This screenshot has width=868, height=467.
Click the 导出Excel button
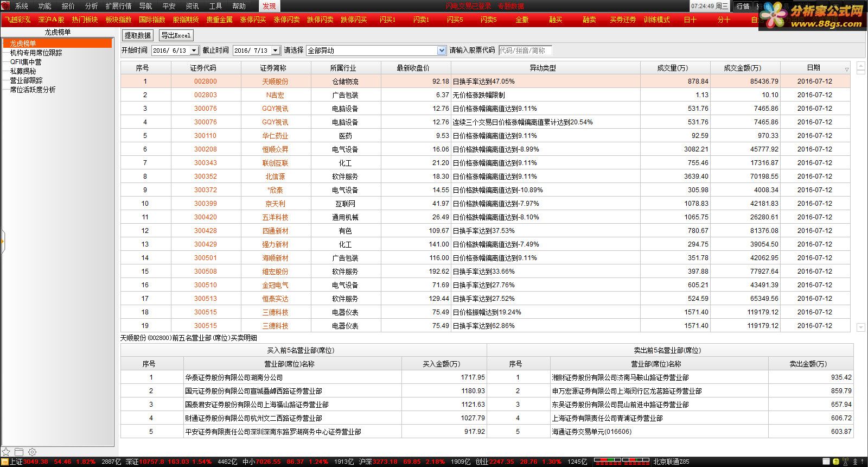point(176,35)
